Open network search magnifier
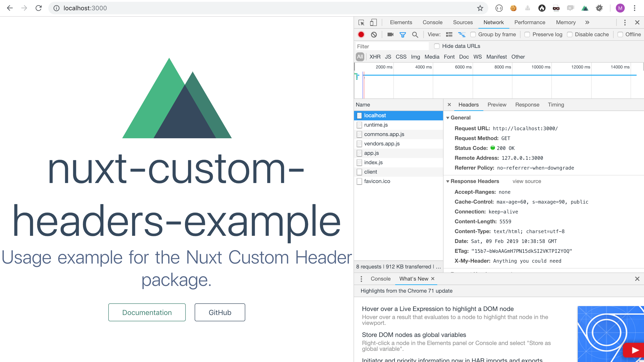The image size is (644, 362). click(415, 34)
